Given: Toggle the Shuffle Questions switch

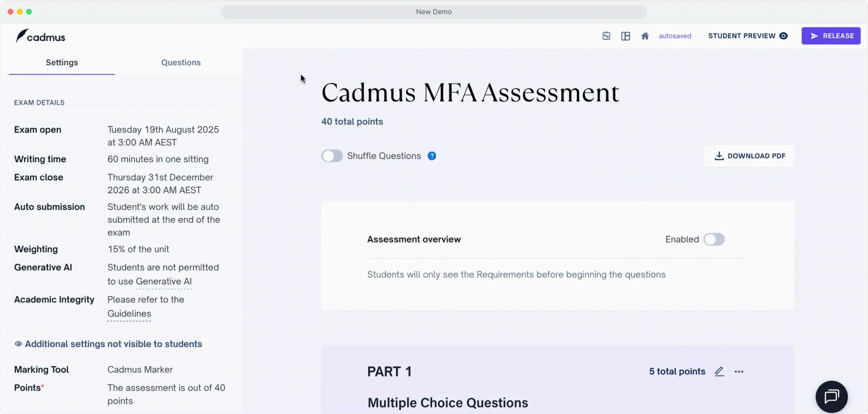Looking at the screenshot, I should pos(332,156).
